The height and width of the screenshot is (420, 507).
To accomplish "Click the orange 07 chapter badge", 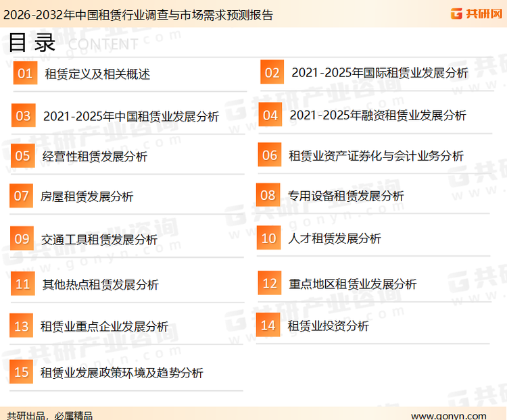I will (x=22, y=195).
